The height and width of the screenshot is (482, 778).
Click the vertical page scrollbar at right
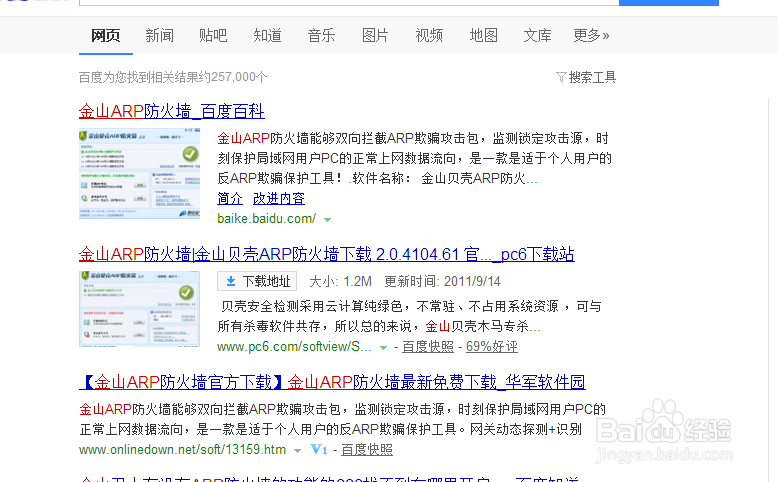771,288
